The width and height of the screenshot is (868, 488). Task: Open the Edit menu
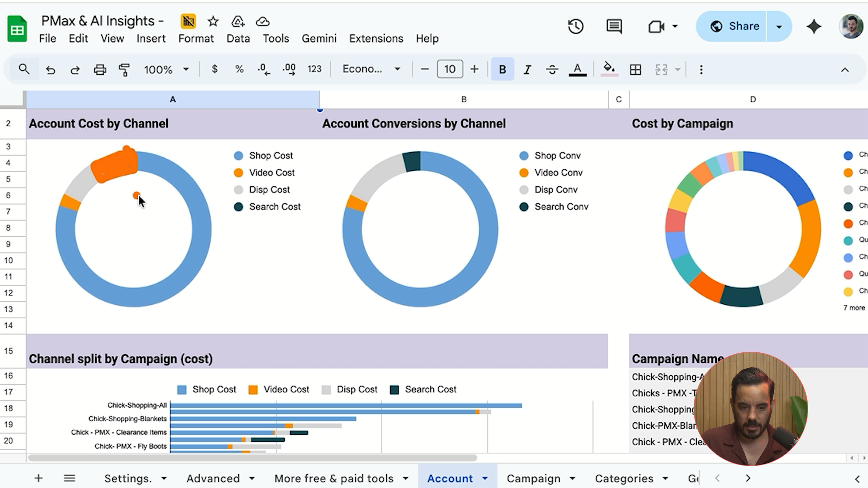(78, 39)
